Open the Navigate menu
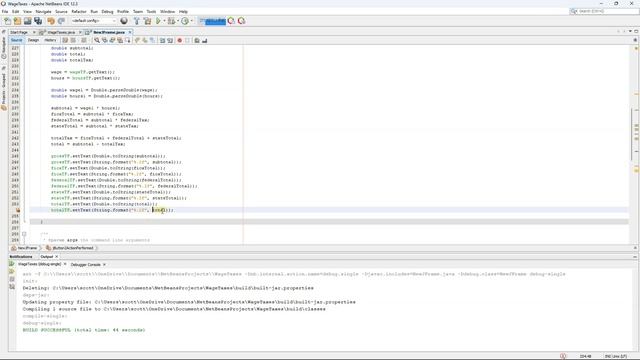The image size is (640, 360). tap(43, 11)
